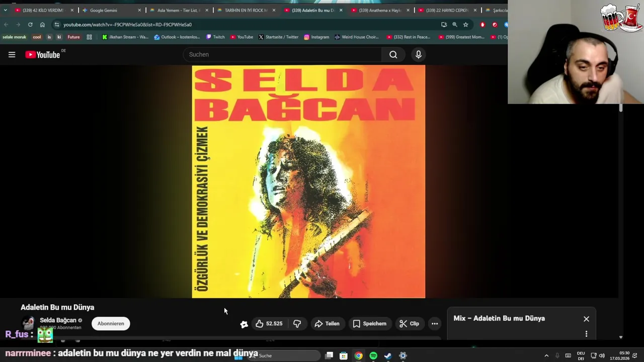Like the video with 52.525 likes
Screen dimensions: 644x362
(x=269, y=324)
